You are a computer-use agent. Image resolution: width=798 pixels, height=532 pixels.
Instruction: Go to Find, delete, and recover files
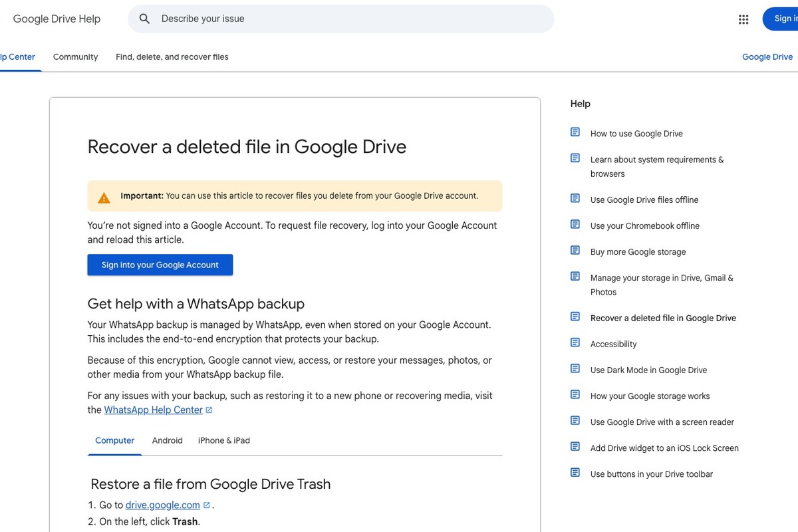click(172, 57)
